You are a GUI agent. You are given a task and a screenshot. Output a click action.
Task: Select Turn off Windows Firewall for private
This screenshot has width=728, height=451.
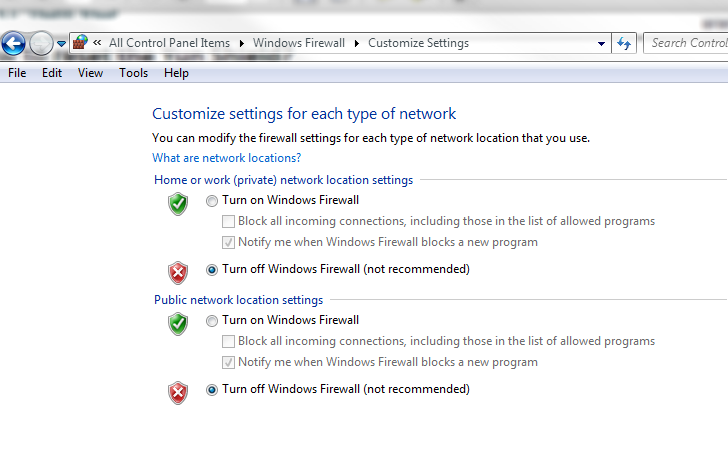click(x=212, y=270)
